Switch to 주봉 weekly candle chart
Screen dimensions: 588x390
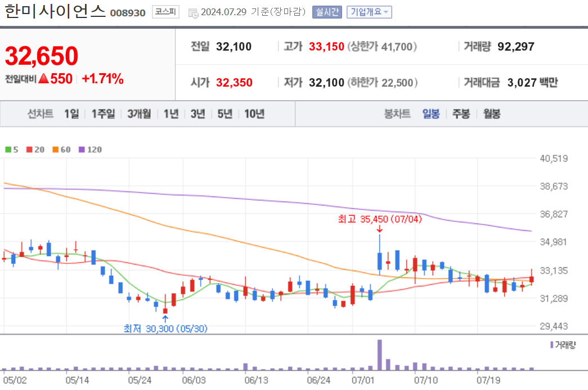pyautogui.click(x=461, y=114)
